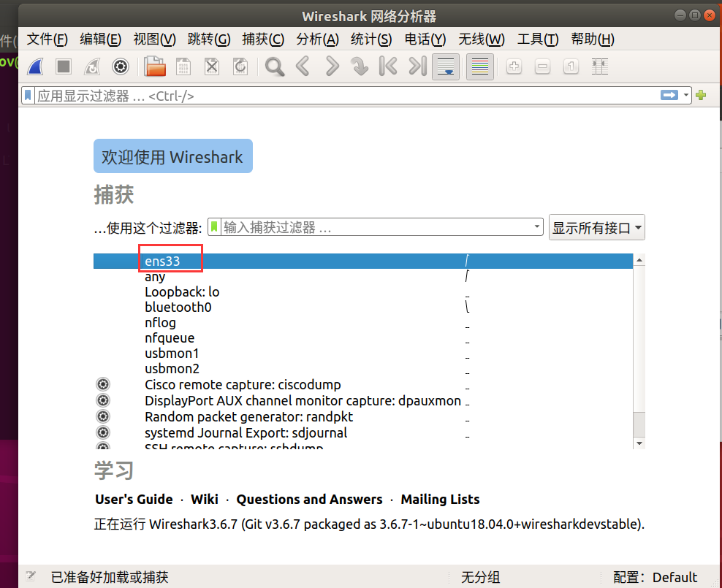Open the 统计(S) menu
Screen dimensions: 722x588
(371, 39)
